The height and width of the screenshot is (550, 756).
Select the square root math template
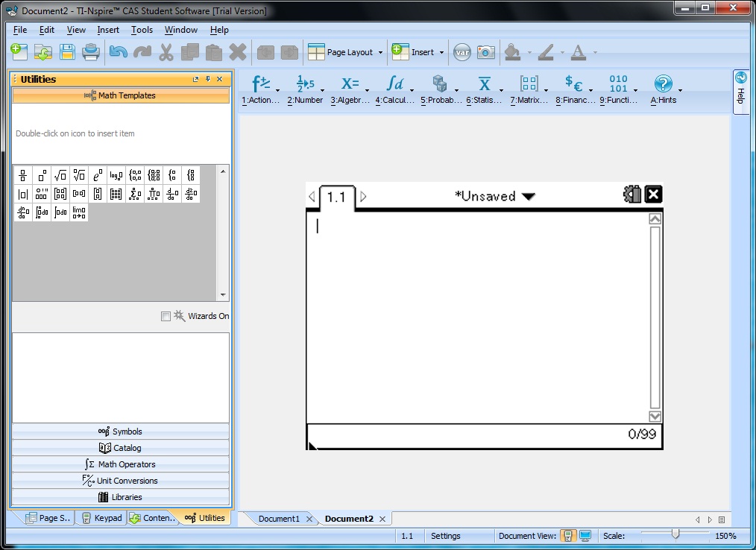pos(60,175)
